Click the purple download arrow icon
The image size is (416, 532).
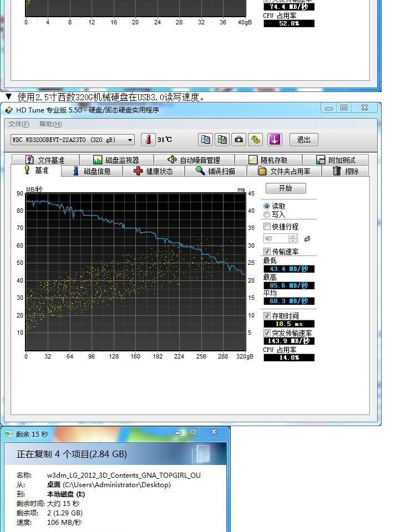(x=275, y=140)
